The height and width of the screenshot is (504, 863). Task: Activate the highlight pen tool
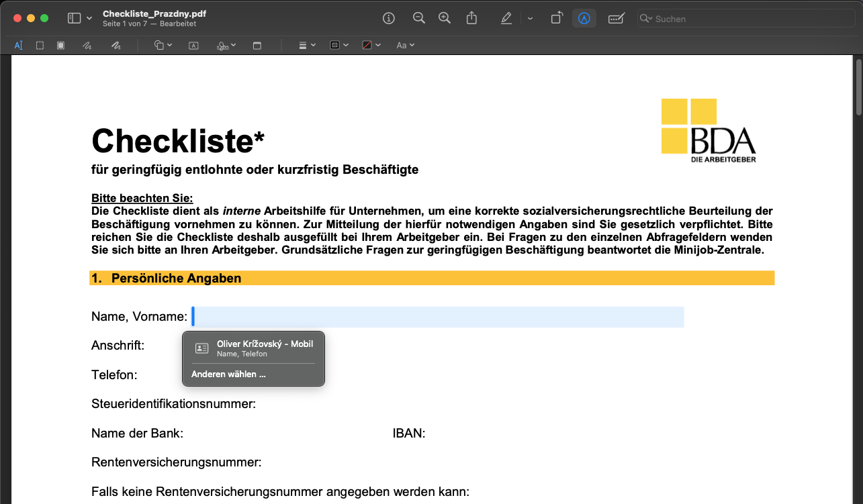[506, 18]
